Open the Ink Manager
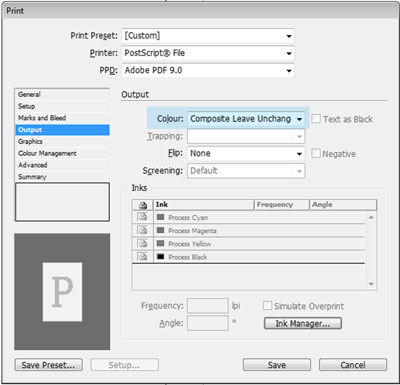The width and height of the screenshot is (400, 385). tap(303, 323)
